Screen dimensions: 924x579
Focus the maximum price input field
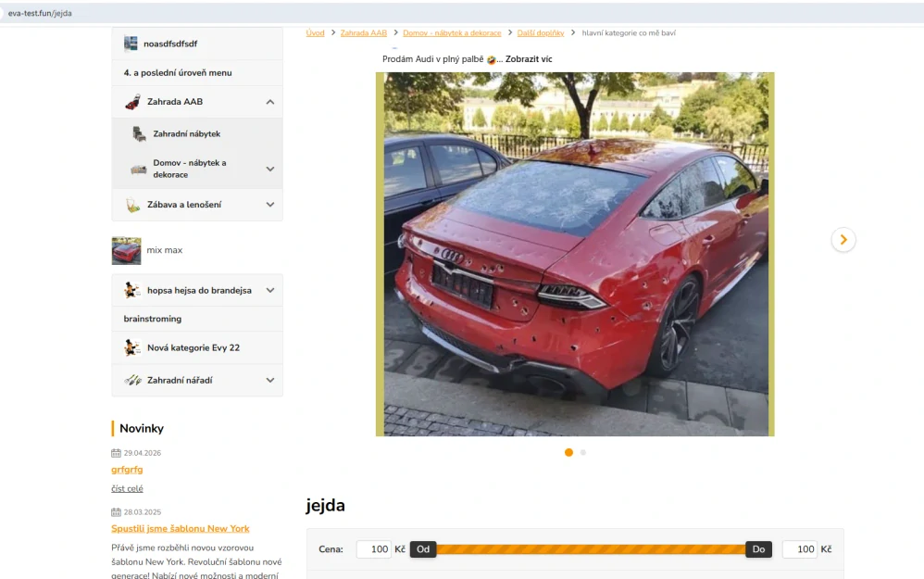(x=800, y=549)
